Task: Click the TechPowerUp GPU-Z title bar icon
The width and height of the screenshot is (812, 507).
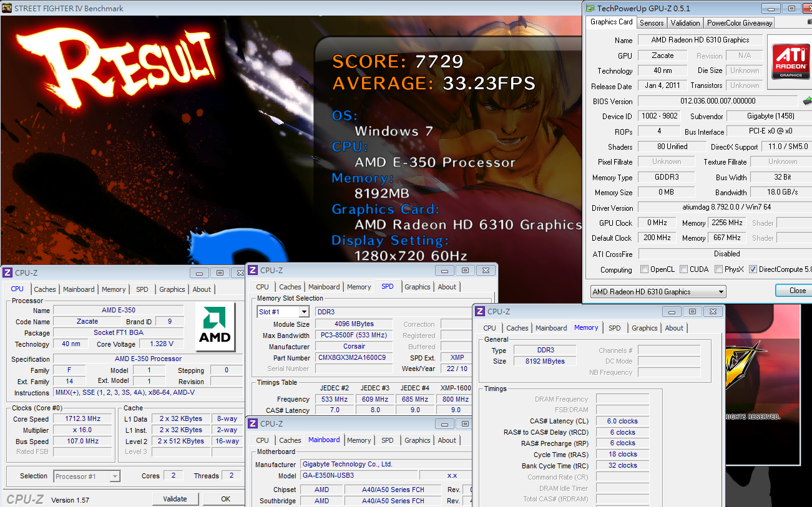Action: 590,8
